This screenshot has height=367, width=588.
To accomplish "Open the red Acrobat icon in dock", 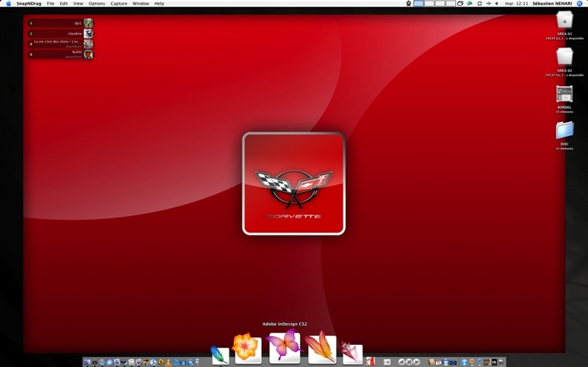I will (x=370, y=361).
